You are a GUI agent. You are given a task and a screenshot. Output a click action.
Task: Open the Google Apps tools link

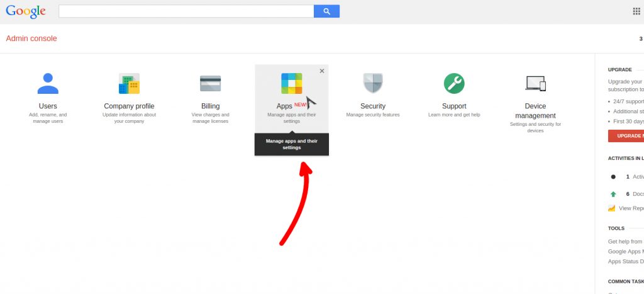pyautogui.click(x=626, y=251)
